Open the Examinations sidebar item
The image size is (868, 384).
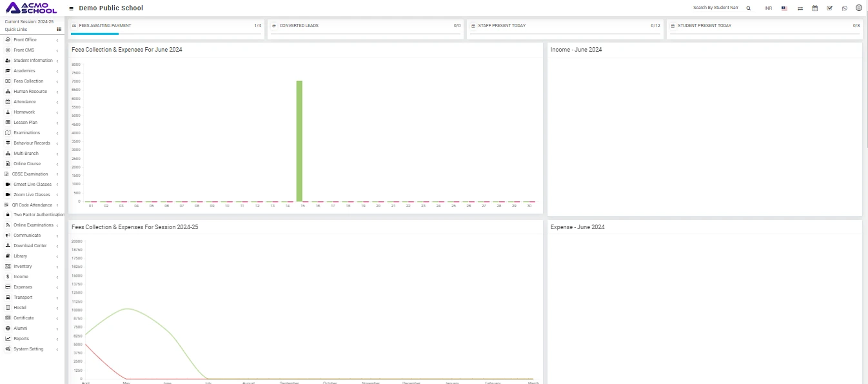tap(26, 133)
